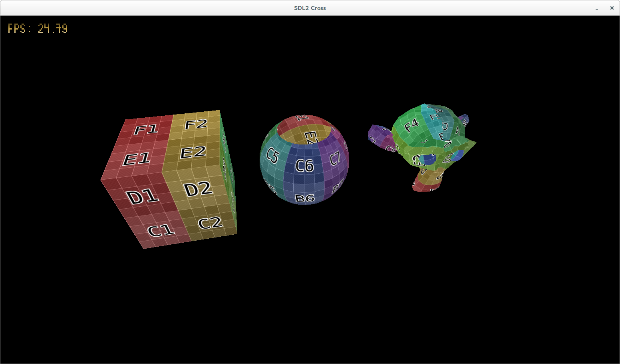This screenshot has height=364, width=620.
Task: Click the SDL2 Cross title bar text
Action: tap(310, 8)
